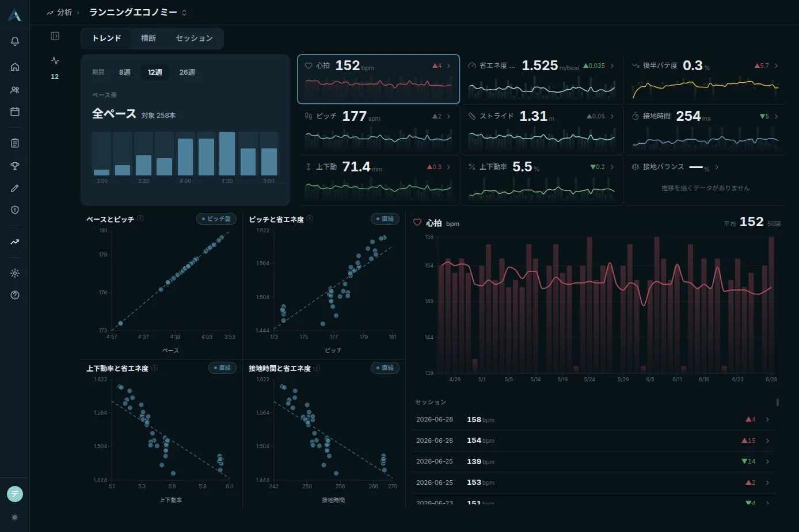The image size is (799, 532).
Task: Expand the 後半バテ度 card chevron
Action: coord(776,66)
